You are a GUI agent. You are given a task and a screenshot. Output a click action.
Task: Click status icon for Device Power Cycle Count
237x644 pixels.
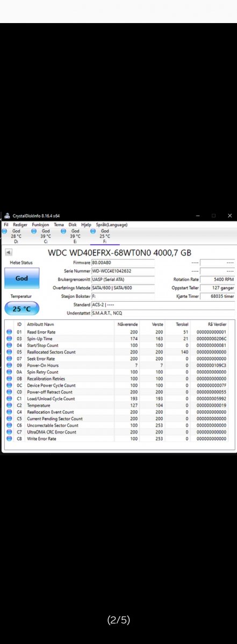[x=9, y=385]
